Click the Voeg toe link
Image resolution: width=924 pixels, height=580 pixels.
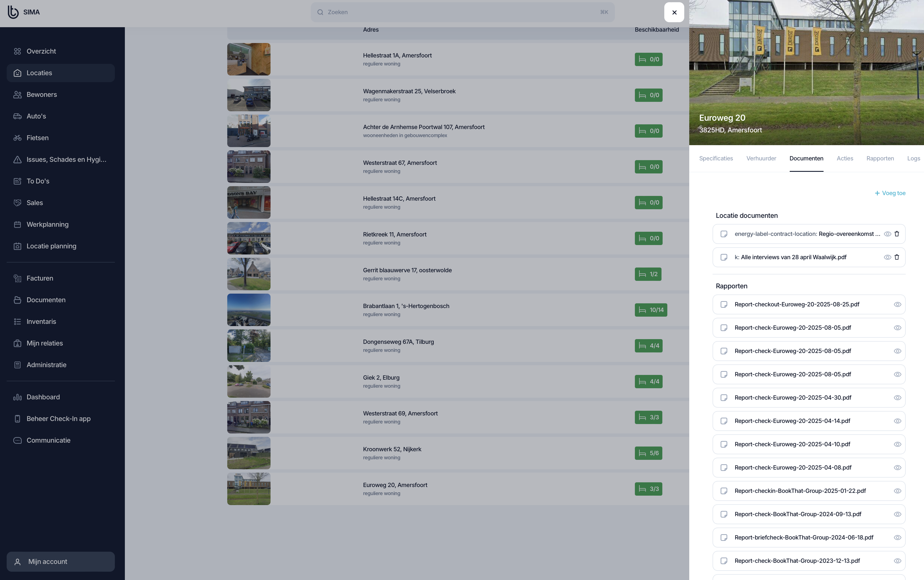890,193
